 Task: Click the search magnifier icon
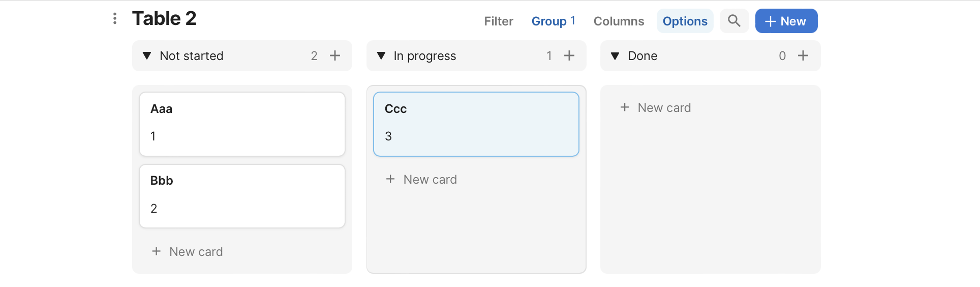733,21
